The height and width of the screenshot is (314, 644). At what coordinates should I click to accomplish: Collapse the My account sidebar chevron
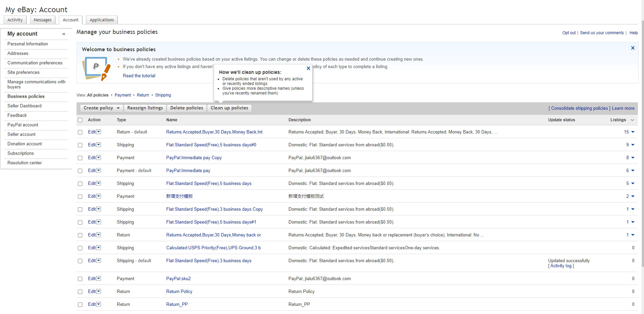point(64,34)
